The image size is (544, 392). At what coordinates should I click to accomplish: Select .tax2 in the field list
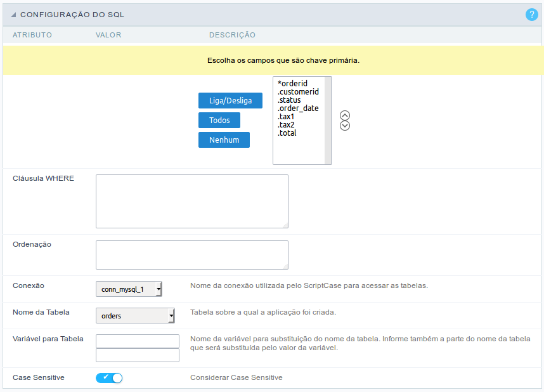pos(286,125)
